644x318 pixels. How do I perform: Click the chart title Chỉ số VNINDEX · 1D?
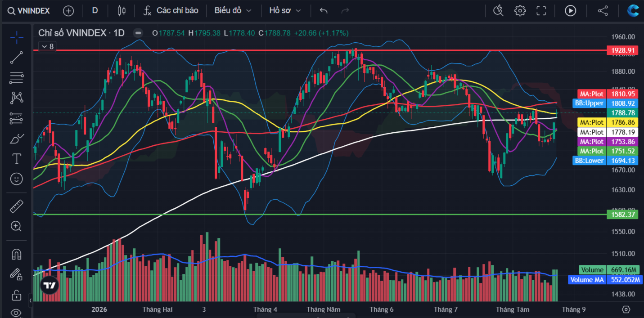[81, 33]
